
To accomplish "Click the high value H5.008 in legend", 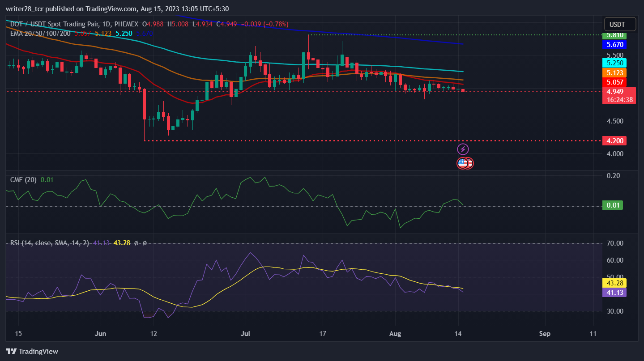I will coord(178,24).
